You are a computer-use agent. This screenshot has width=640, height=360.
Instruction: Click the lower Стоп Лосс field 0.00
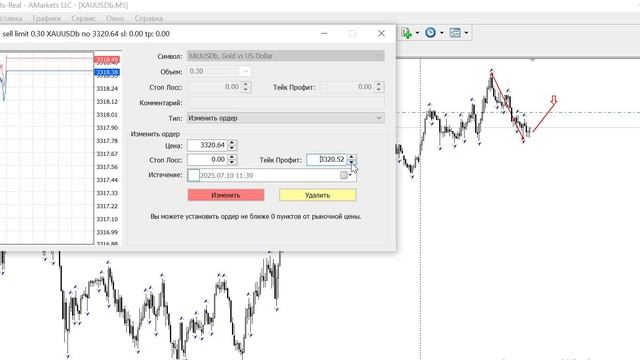click(x=207, y=160)
